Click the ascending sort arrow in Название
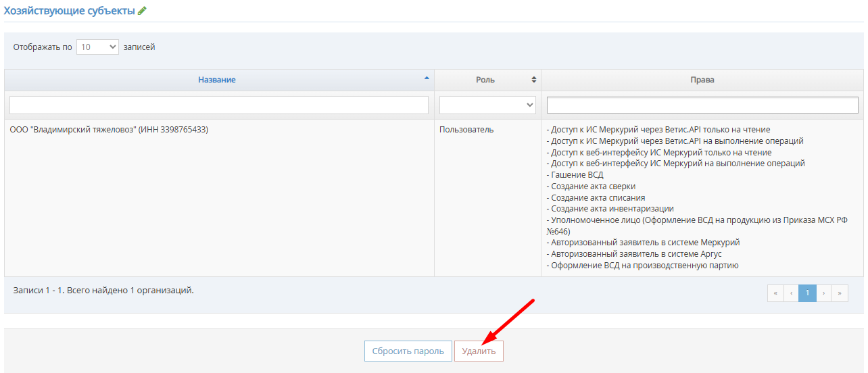This screenshot has width=868, height=373. click(427, 78)
